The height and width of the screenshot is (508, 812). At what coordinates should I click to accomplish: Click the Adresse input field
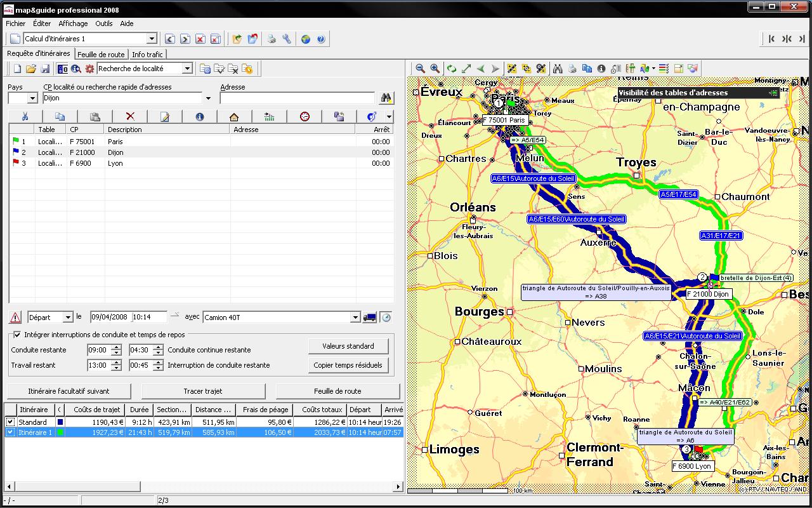[x=298, y=98]
